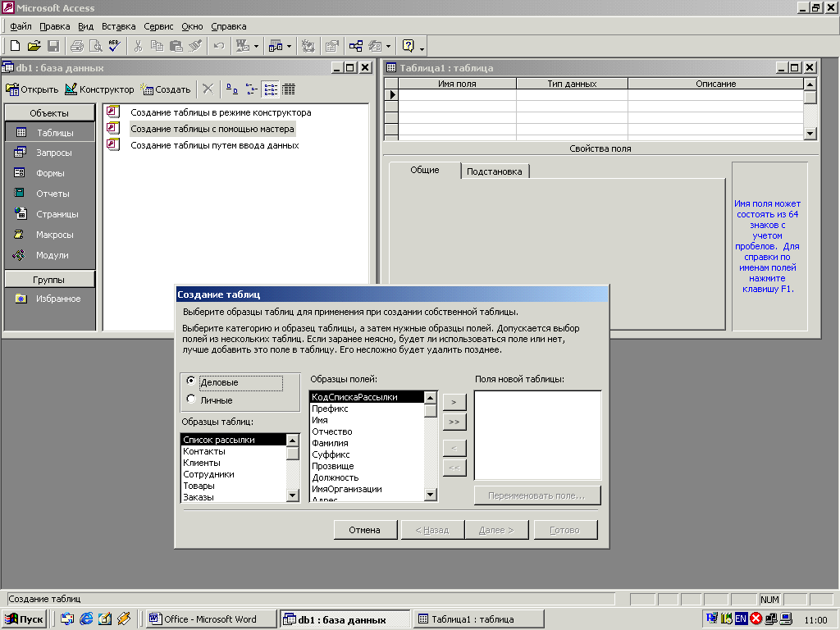Click the Отмена button in the wizard
Screen dimensions: 840x630
click(365, 530)
